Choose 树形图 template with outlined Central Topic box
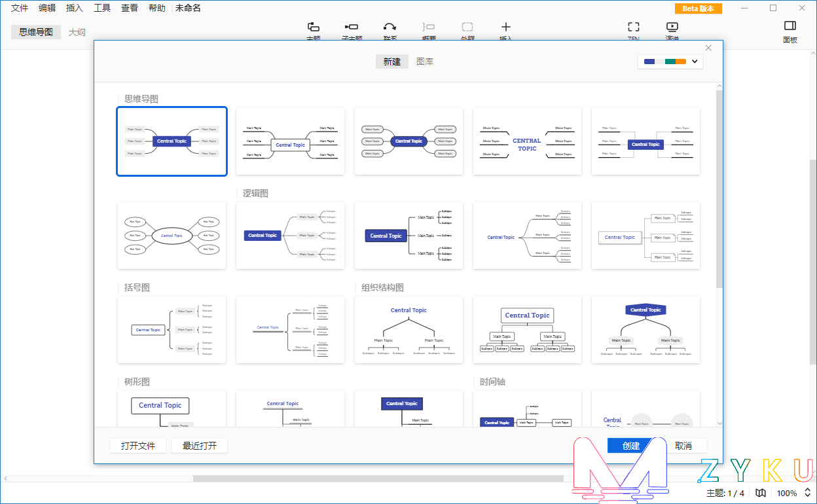 click(172, 409)
